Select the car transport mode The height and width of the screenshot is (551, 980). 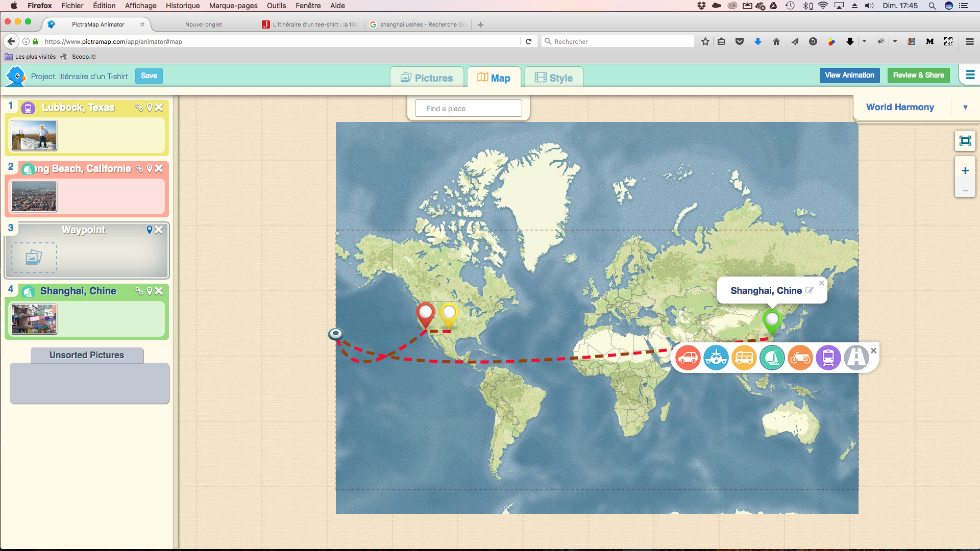click(x=688, y=358)
